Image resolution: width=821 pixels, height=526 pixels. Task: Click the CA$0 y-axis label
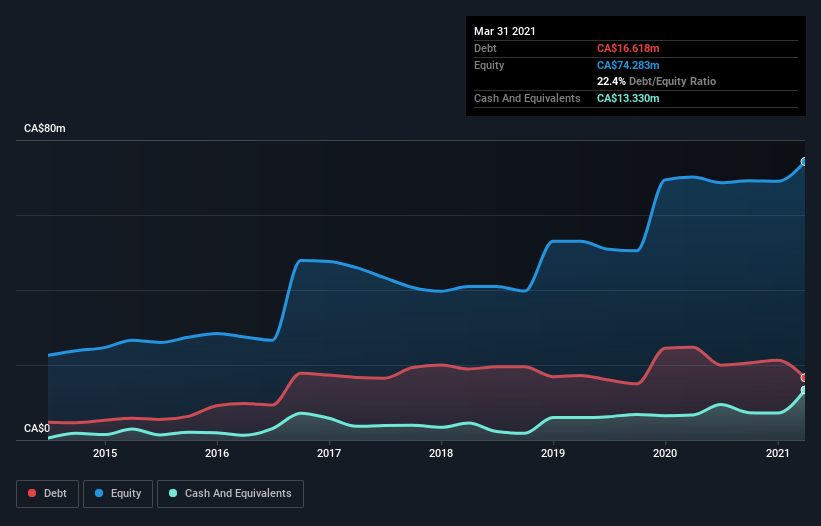pyautogui.click(x=37, y=428)
